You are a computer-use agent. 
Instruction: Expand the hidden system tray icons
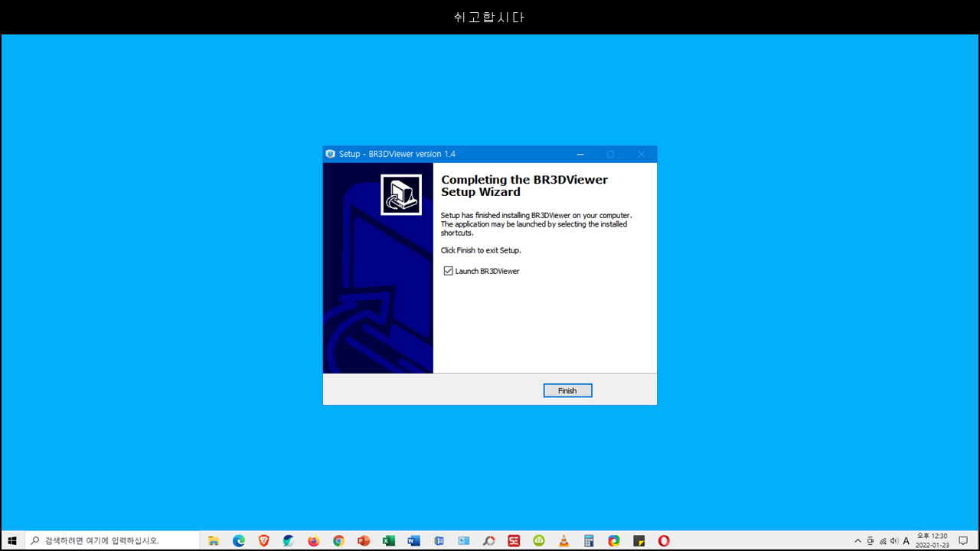(858, 541)
